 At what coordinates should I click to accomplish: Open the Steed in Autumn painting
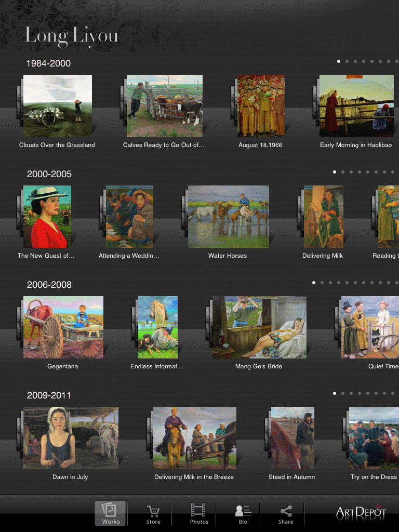point(293,437)
